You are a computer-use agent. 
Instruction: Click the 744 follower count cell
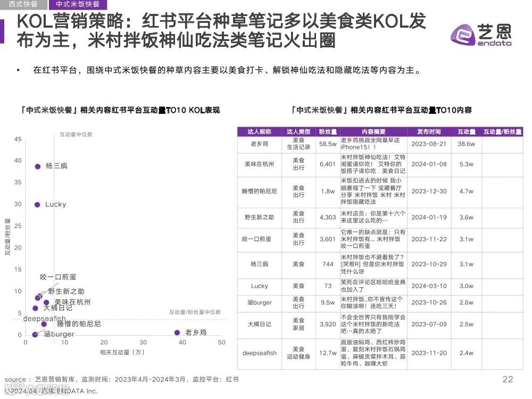coord(328,264)
